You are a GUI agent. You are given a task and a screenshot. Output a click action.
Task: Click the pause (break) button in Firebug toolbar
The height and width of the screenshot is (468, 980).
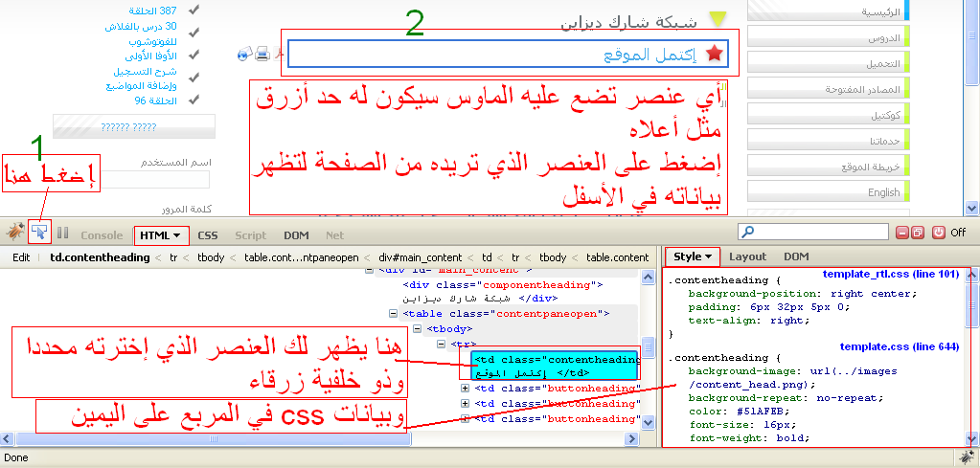click(62, 234)
